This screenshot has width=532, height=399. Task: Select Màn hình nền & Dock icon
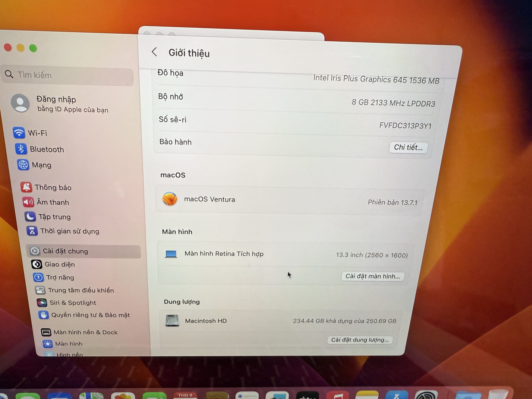46,332
